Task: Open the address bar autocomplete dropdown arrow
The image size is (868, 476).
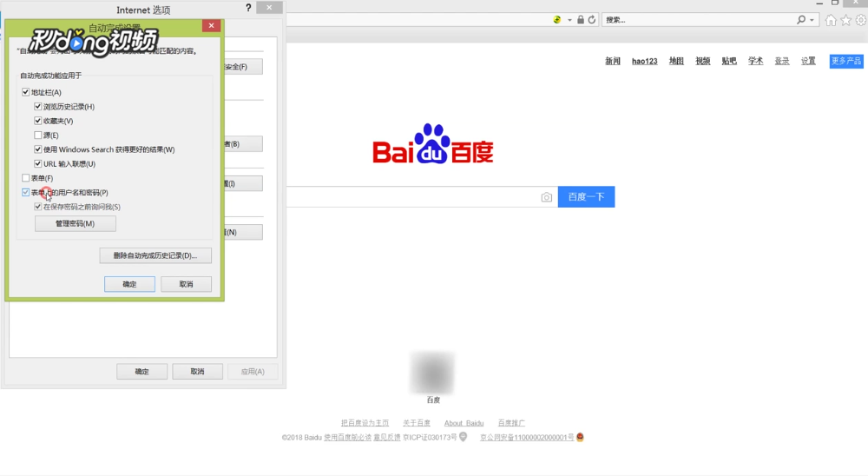Action: [x=569, y=21]
